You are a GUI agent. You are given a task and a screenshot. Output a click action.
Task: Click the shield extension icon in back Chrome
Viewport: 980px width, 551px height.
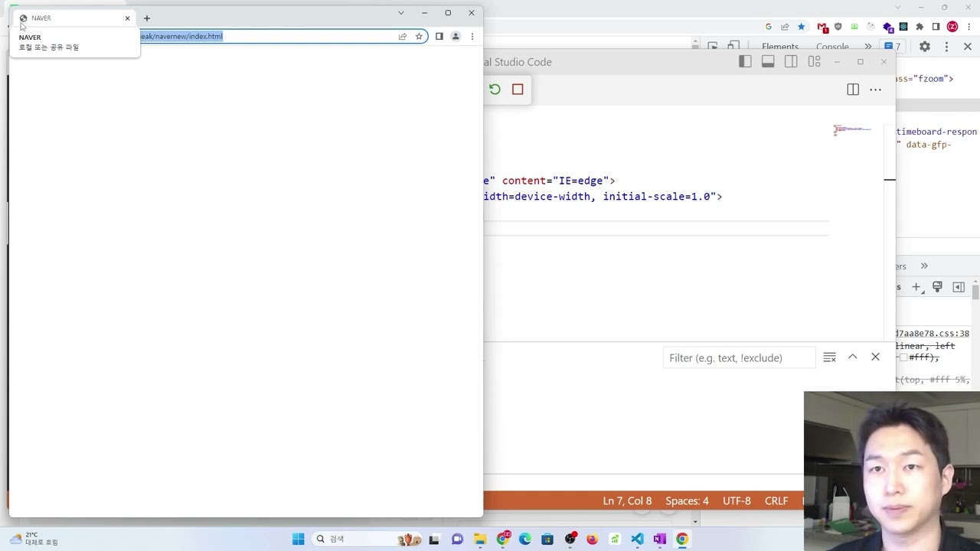pos(838,27)
